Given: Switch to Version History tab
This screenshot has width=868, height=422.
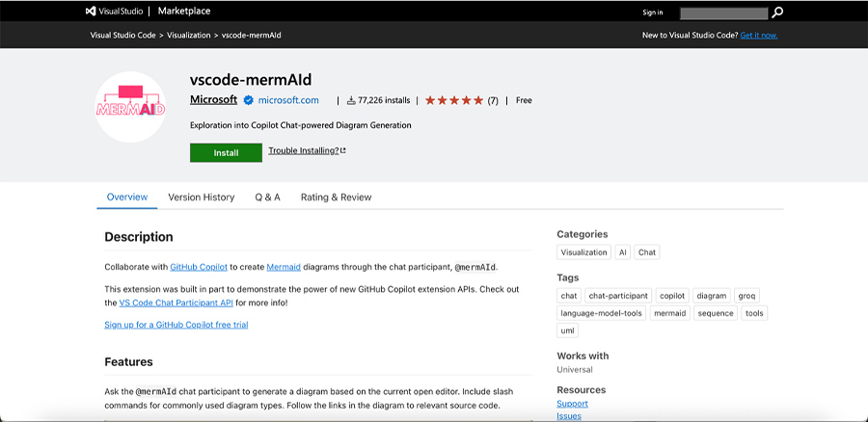Looking at the screenshot, I should tap(202, 197).
